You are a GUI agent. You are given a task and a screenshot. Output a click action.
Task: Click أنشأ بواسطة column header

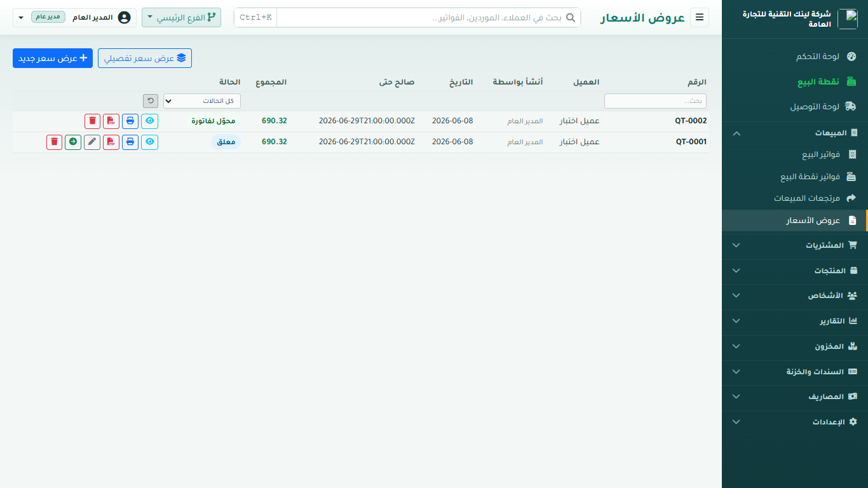518,83
